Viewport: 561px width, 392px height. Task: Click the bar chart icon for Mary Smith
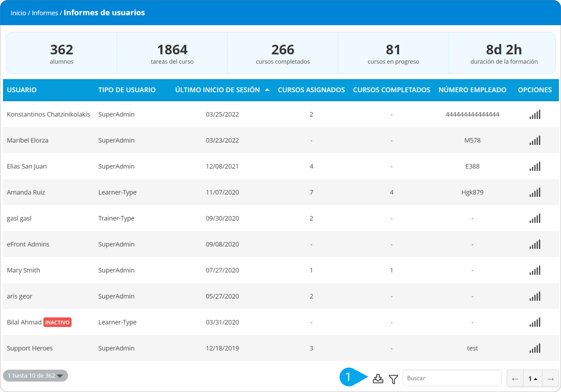[x=535, y=270]
